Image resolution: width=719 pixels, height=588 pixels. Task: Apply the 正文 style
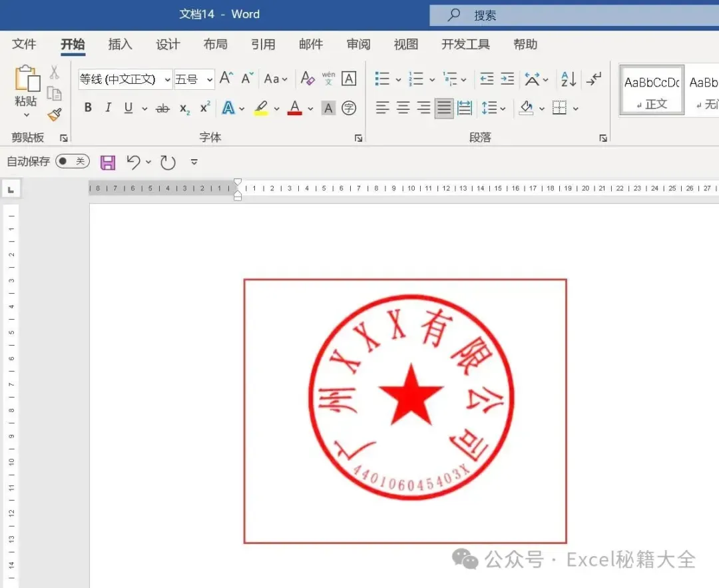[x=652, y=90]
